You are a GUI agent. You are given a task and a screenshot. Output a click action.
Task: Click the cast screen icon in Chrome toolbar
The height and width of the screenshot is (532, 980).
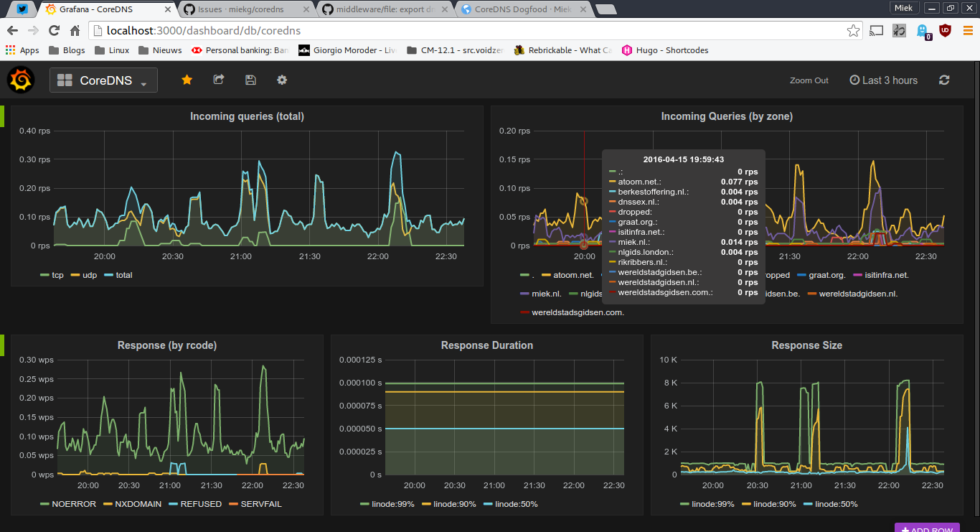877,31
